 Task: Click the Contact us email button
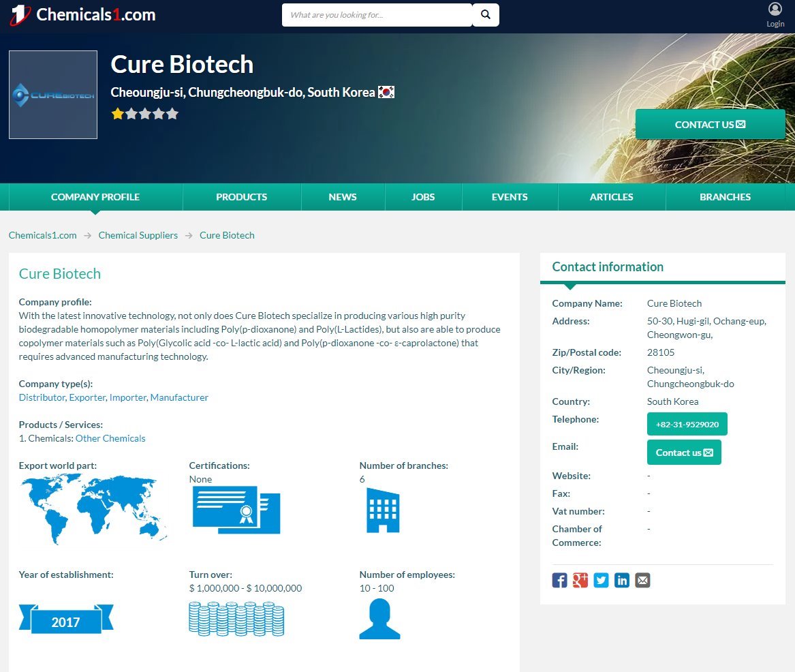pyautogui.click(x=684, y=453)
